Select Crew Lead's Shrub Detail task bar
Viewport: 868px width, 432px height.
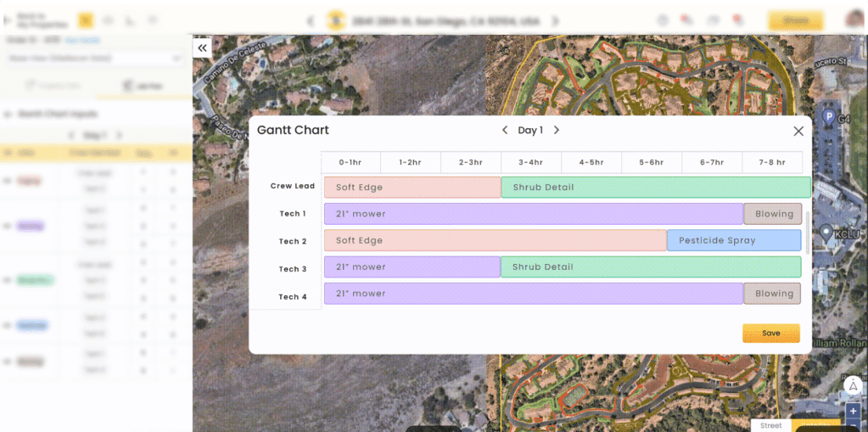click(655, 188)
